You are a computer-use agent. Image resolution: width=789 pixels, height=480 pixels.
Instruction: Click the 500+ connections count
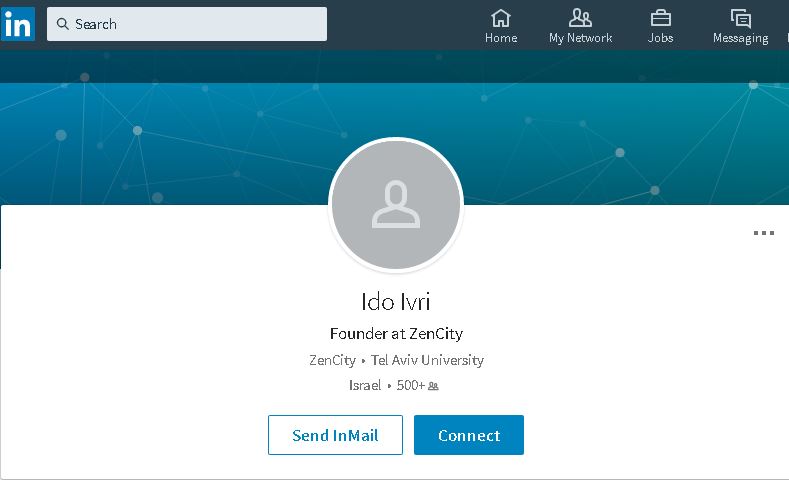(x=410, y=385)
